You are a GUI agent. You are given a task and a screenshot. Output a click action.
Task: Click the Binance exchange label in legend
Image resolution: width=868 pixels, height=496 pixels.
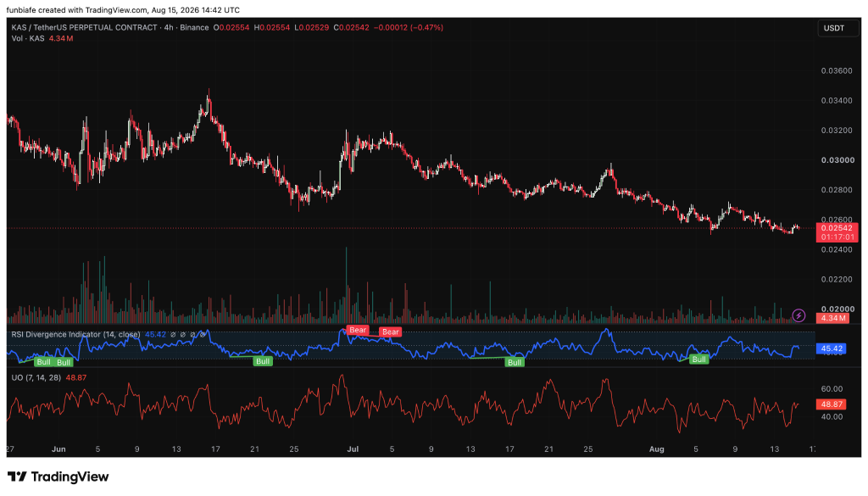click(x=194, y=27)
